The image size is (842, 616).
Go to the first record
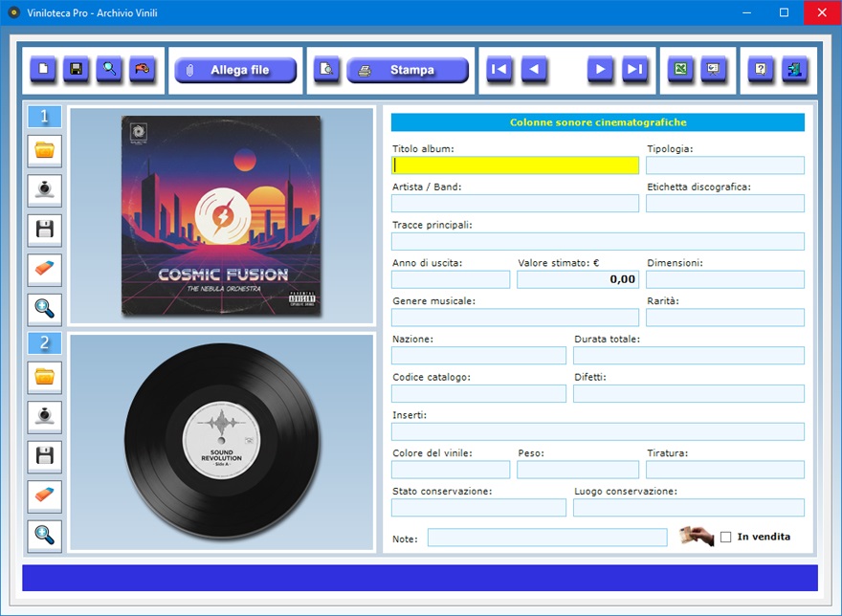tap(499, 70)
